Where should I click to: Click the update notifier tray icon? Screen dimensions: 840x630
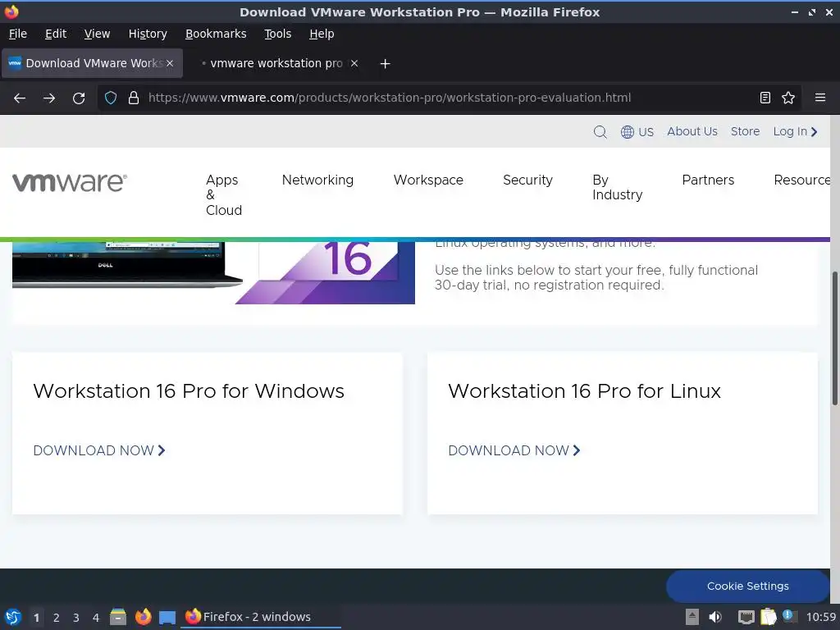coord(788,616)
